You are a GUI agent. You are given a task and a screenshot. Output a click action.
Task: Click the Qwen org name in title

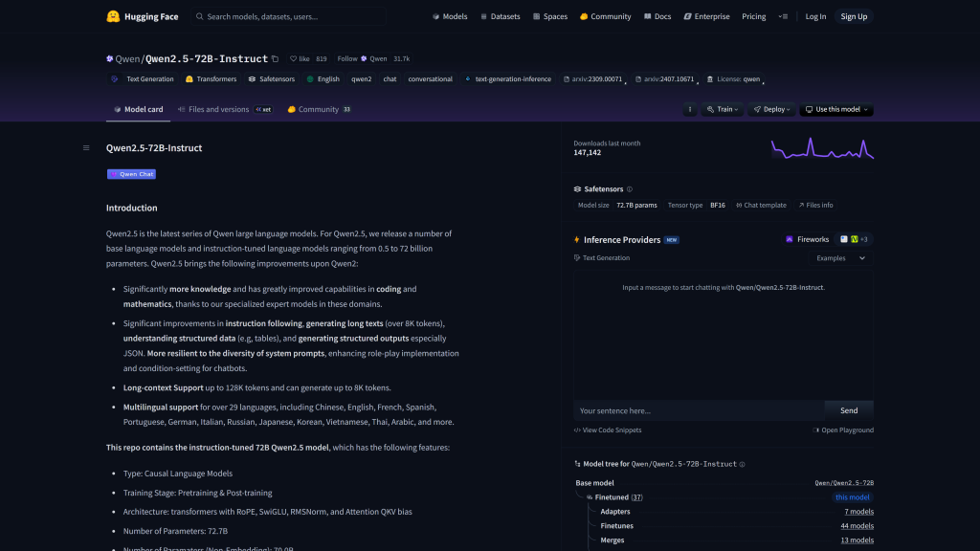[x=127, y=58]
